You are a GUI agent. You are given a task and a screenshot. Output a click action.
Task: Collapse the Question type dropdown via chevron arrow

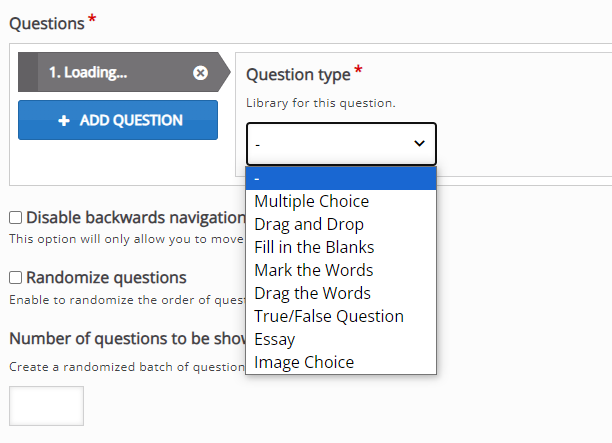pyautogui.click(x=419, y=144)
